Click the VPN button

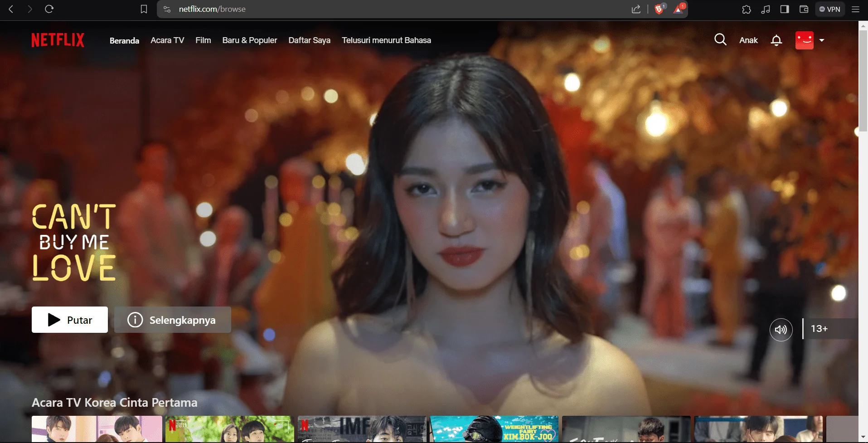pos(829,9)
